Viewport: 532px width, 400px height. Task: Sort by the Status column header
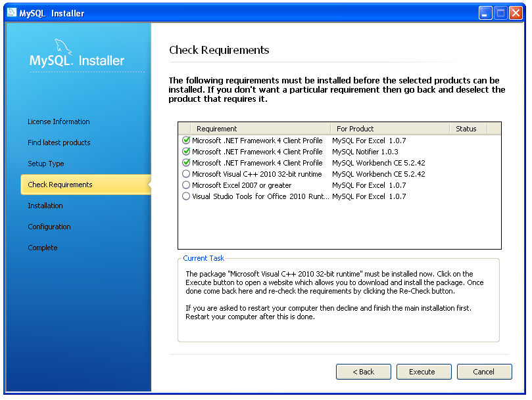click(469, 129)
